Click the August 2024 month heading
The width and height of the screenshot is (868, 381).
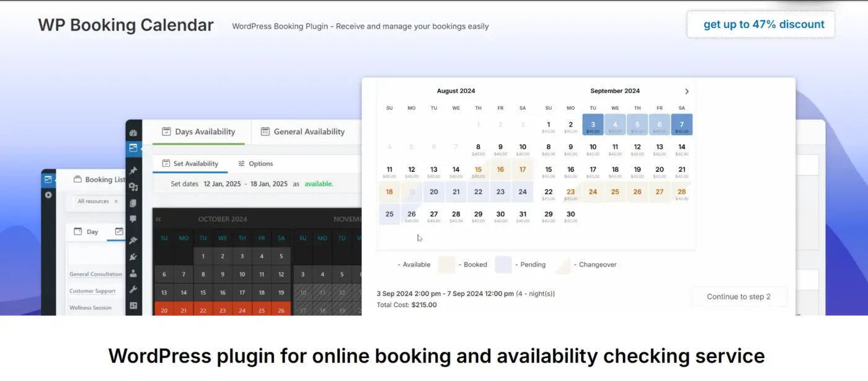pos(456,91)
